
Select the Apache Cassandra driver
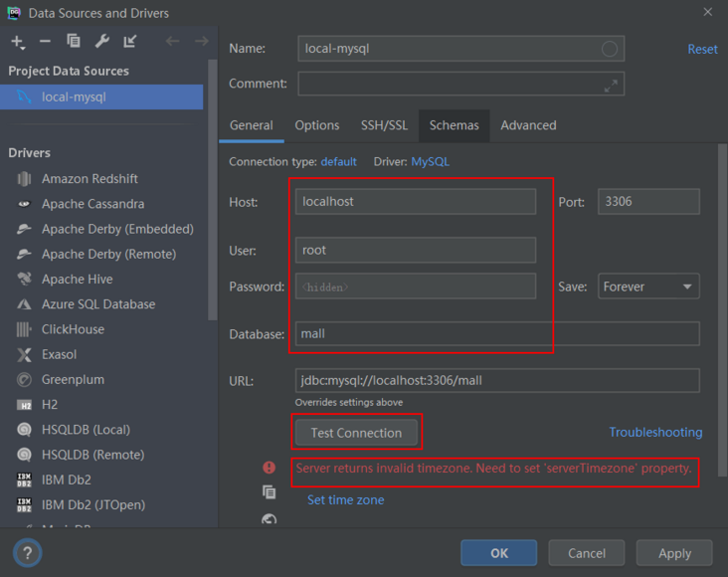click(x=92, y=204)
